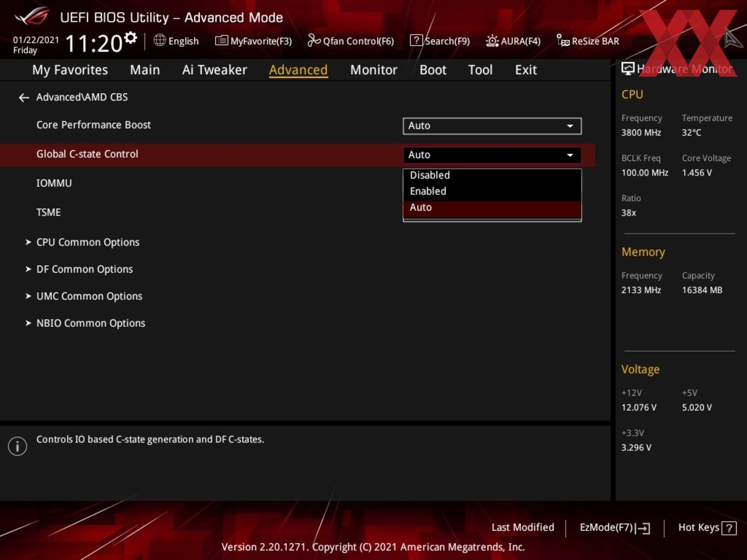Click the Core Performance Boost label

coord(93,125)
